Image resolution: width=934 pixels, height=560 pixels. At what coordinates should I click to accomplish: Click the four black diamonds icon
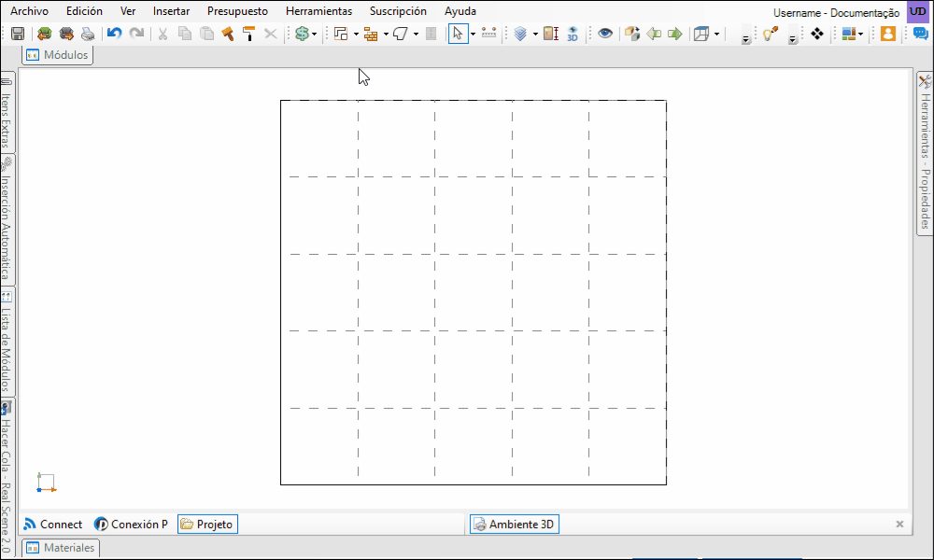coord(817,34)
